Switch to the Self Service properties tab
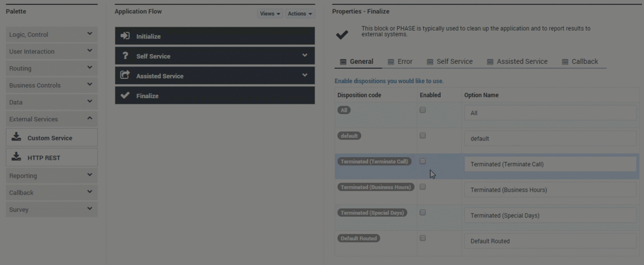The width and height of the screenshot is (644, 265). coord(450,62)
